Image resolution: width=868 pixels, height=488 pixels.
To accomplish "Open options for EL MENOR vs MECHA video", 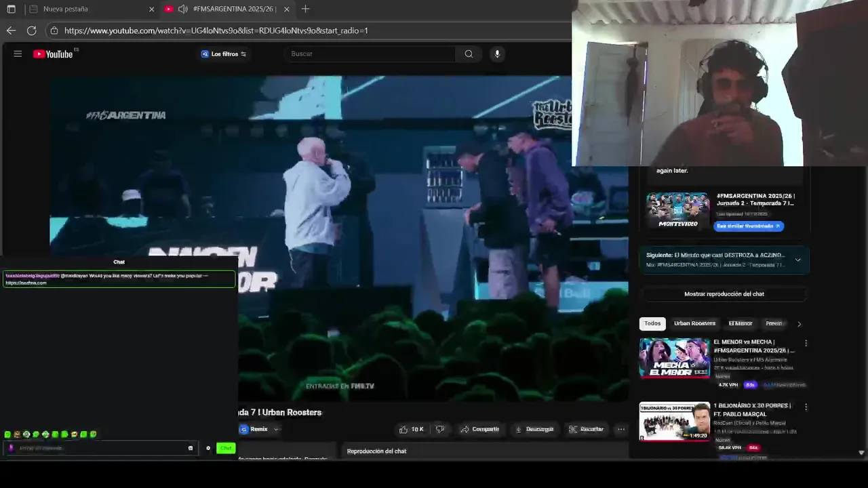I will pyautogui.click(x=806, y=343).
